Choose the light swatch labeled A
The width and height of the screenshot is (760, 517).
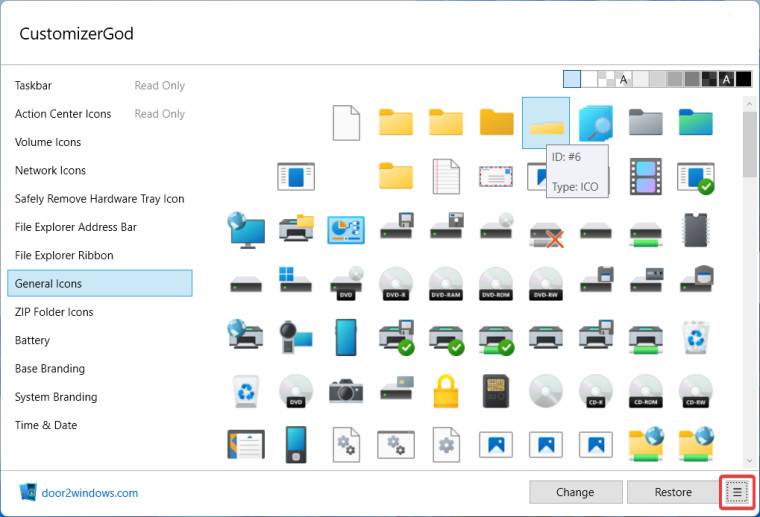[623, 79]
